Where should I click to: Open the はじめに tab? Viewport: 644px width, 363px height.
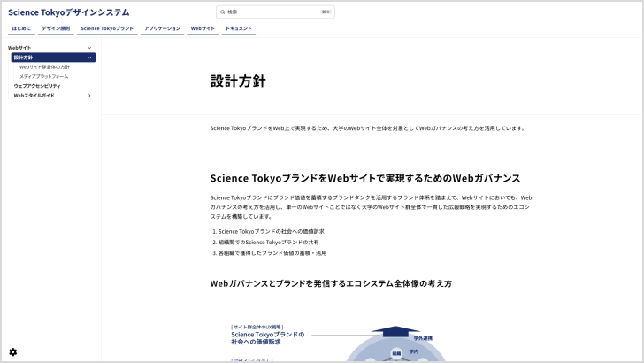click(21, 28)
